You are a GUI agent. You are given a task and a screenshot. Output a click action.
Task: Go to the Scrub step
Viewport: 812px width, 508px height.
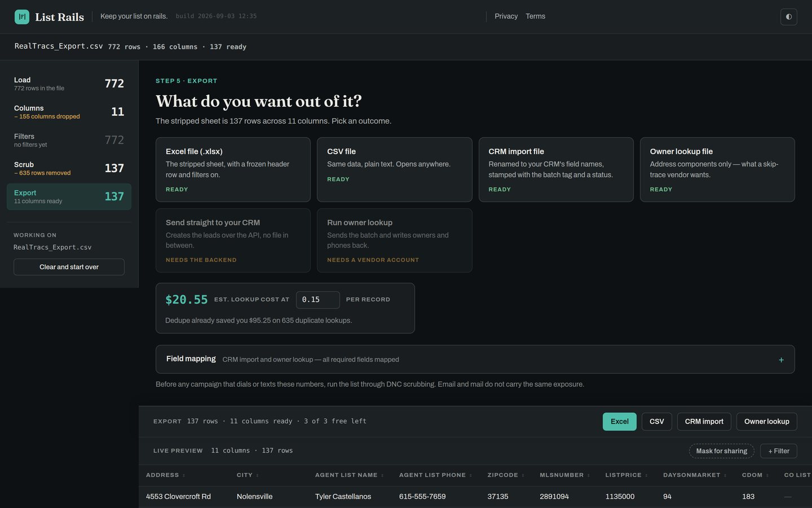[x=69, y=168]
